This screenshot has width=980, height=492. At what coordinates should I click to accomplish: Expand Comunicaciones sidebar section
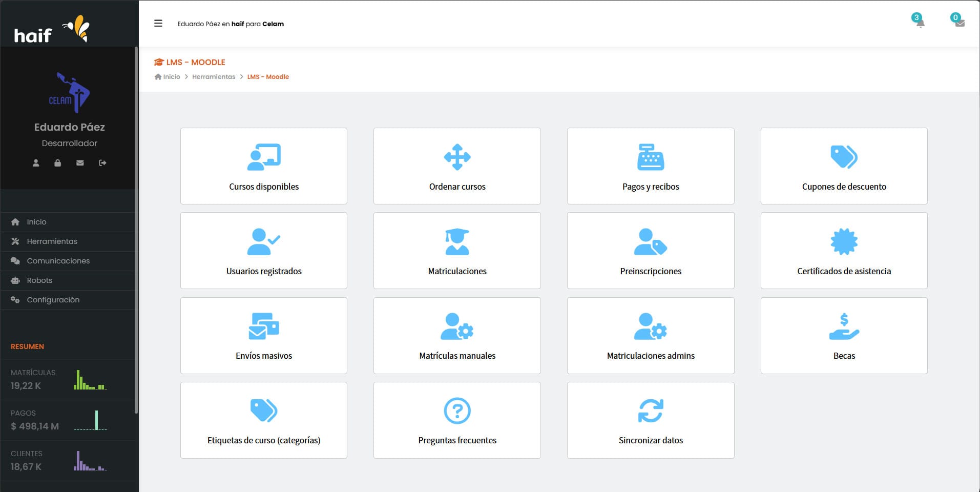[x=58, y=261]
